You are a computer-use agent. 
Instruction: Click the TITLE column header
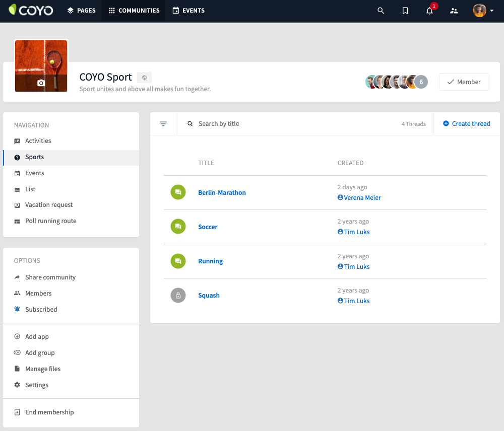[x=206, y=163]
